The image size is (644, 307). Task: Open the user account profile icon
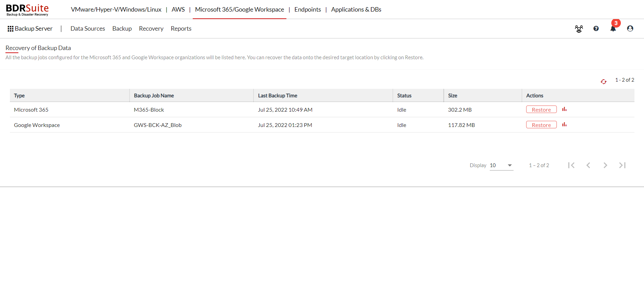[x=630, y=29]
